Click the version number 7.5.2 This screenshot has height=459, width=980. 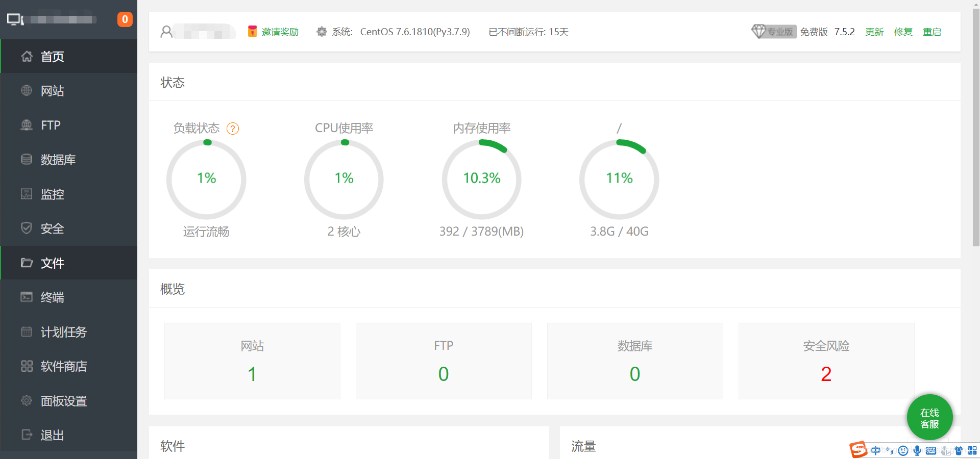pyautogui.click(x=844, y=32)
